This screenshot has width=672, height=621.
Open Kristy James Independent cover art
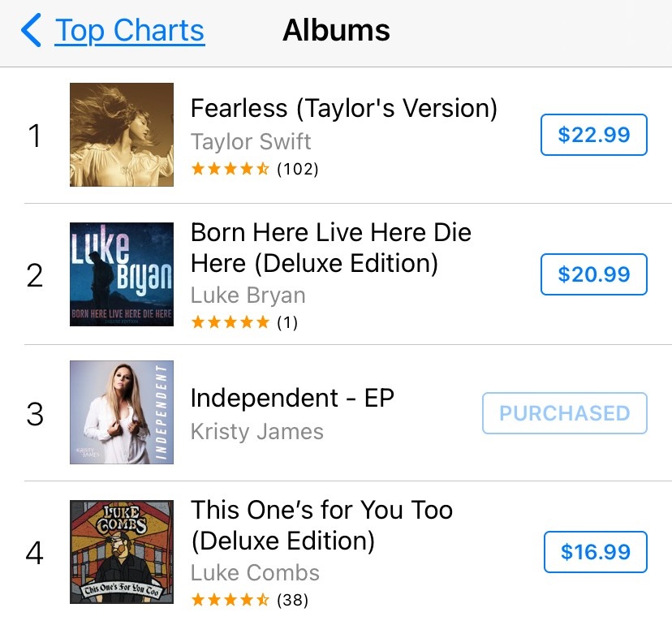[x=122, y=412]
